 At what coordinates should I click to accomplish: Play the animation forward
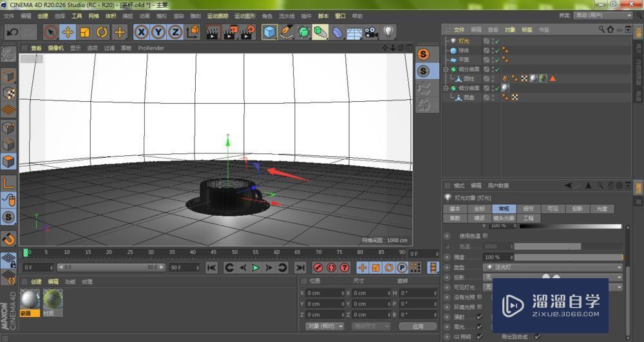(256, 268)
